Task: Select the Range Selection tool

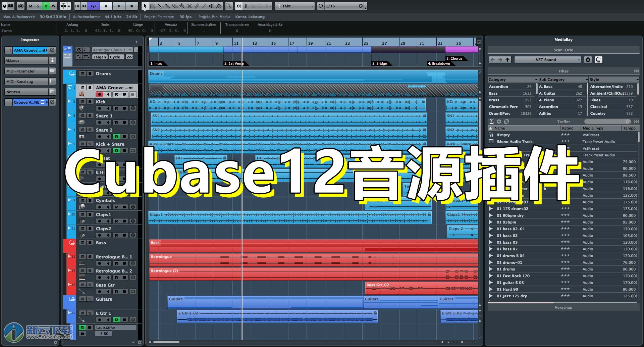Action: coord(153,6)
